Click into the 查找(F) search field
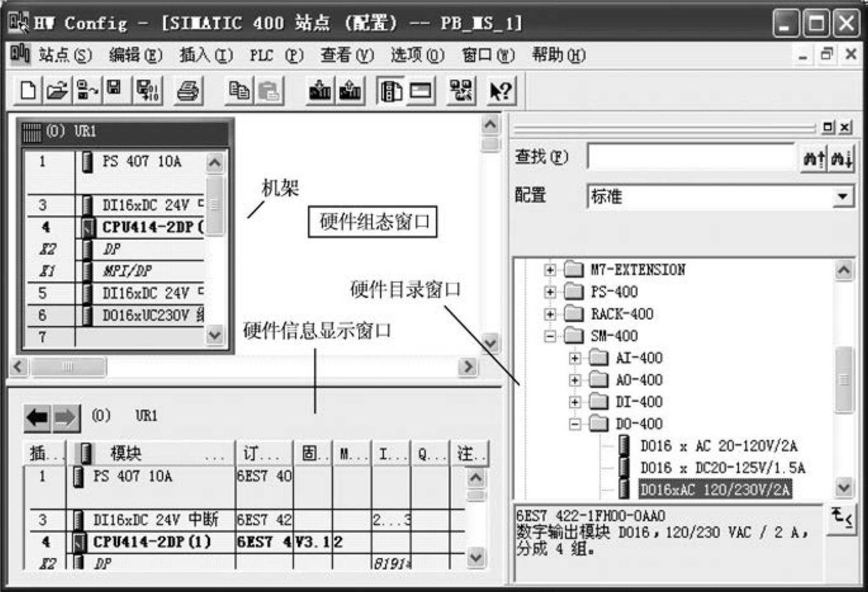 pyautogui.click(x=691, y=157)
